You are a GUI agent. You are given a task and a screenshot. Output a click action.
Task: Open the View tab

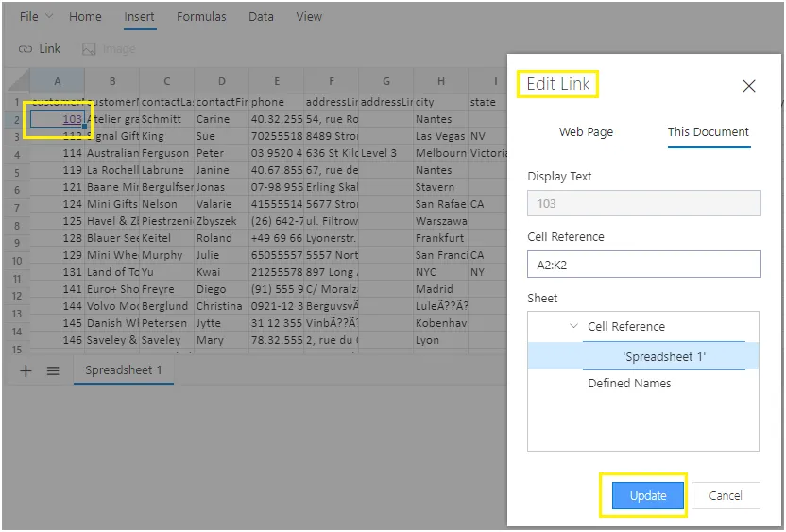[309, 17]
